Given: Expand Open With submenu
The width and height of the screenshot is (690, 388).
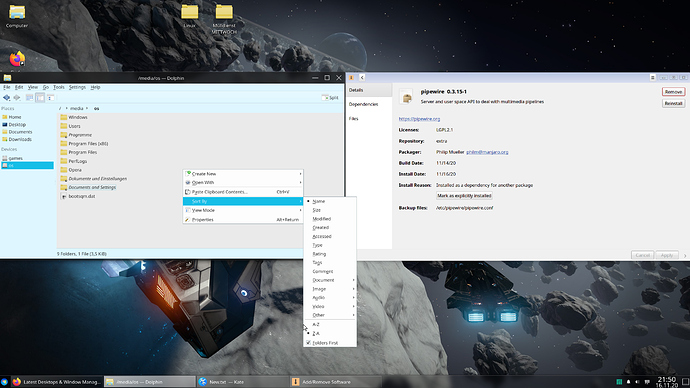Looking at the screenshot, I should 243,183.
